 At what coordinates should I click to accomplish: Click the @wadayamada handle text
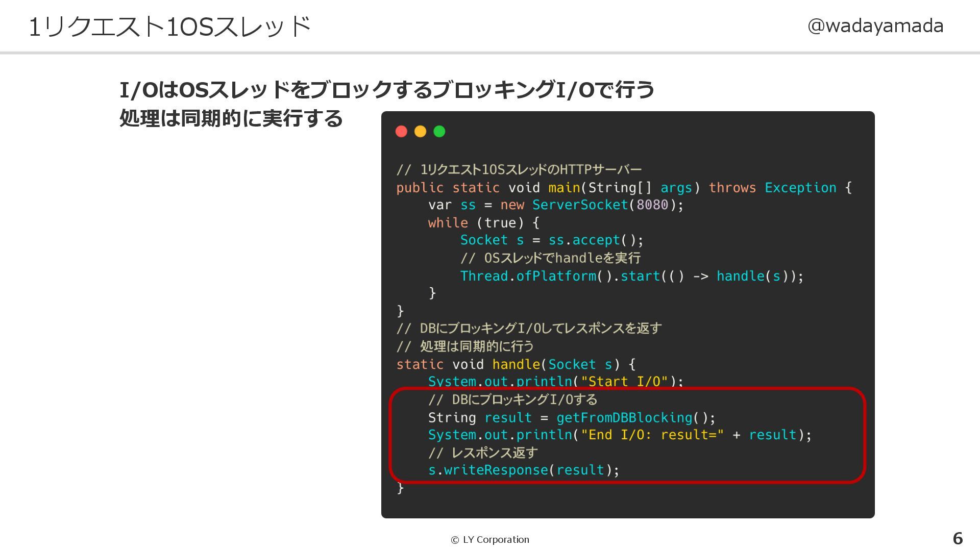[x=875, y=26]
